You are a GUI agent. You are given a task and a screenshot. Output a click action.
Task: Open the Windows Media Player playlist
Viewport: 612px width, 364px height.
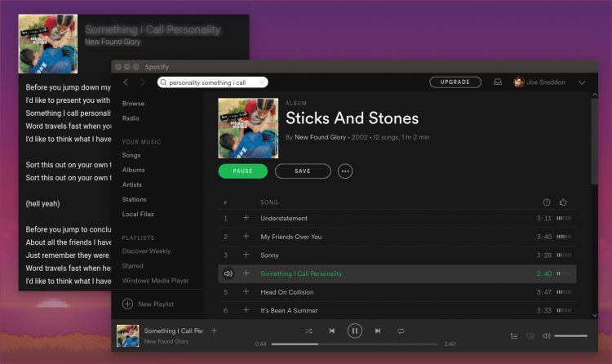(155, 281)
